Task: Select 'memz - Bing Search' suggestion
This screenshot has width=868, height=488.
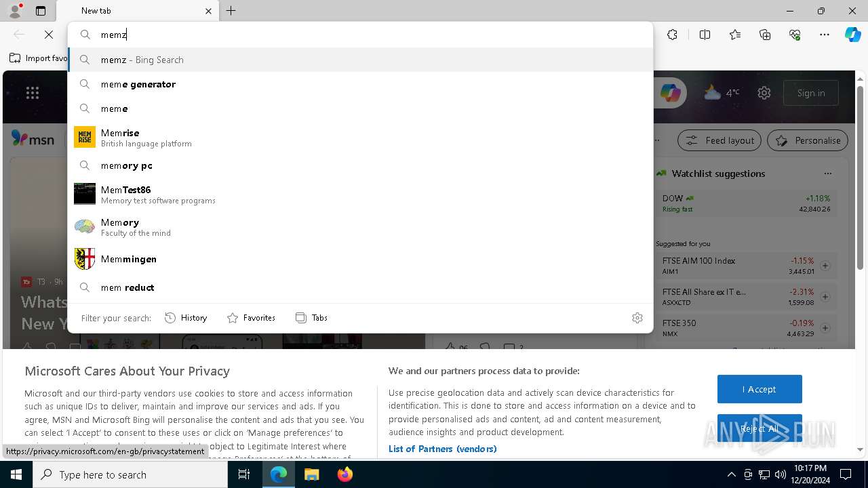Action: click(360, 60)
